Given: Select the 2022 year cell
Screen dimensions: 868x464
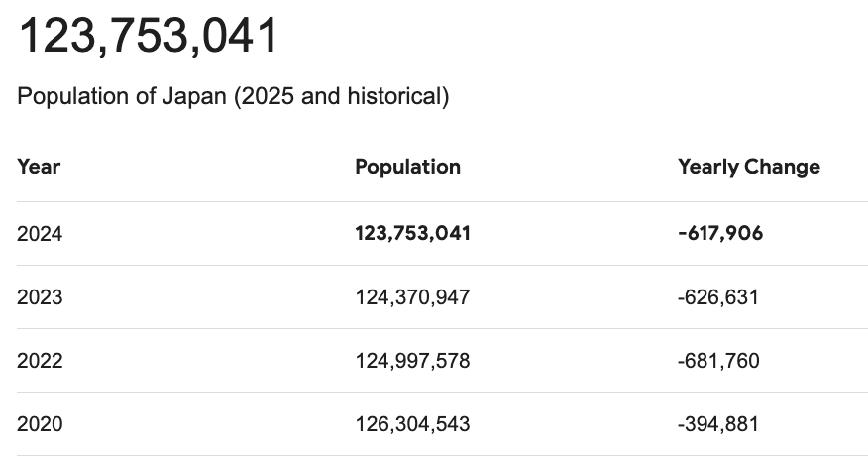Looking at the screenshot, I should 40,361.
